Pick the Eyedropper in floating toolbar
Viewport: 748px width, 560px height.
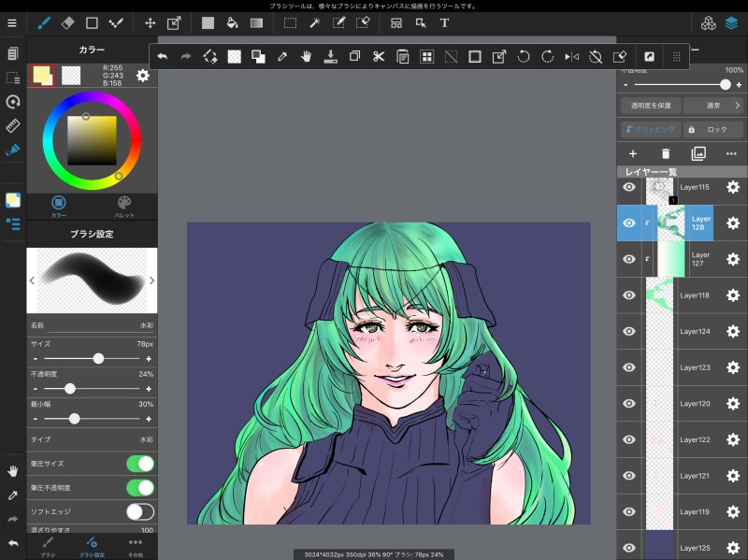[x=282, y=57]
